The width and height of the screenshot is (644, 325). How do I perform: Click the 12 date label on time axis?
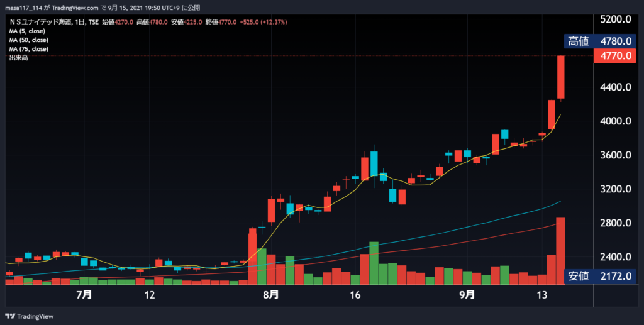pos(150,295)
